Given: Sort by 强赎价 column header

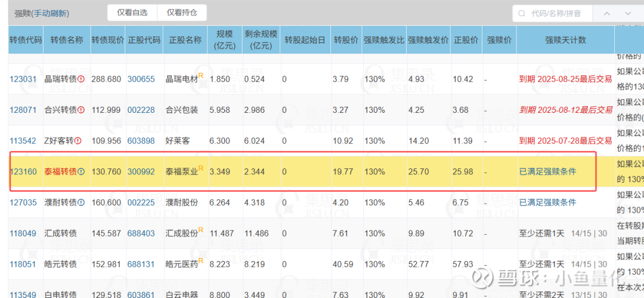Looking at the screenshot, I should [499, 41].
